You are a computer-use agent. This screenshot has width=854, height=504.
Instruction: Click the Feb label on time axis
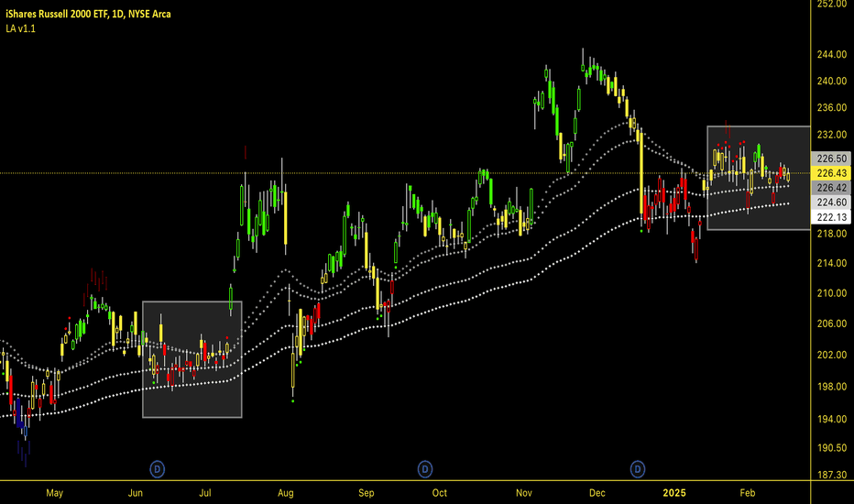(x=748, y=493)
